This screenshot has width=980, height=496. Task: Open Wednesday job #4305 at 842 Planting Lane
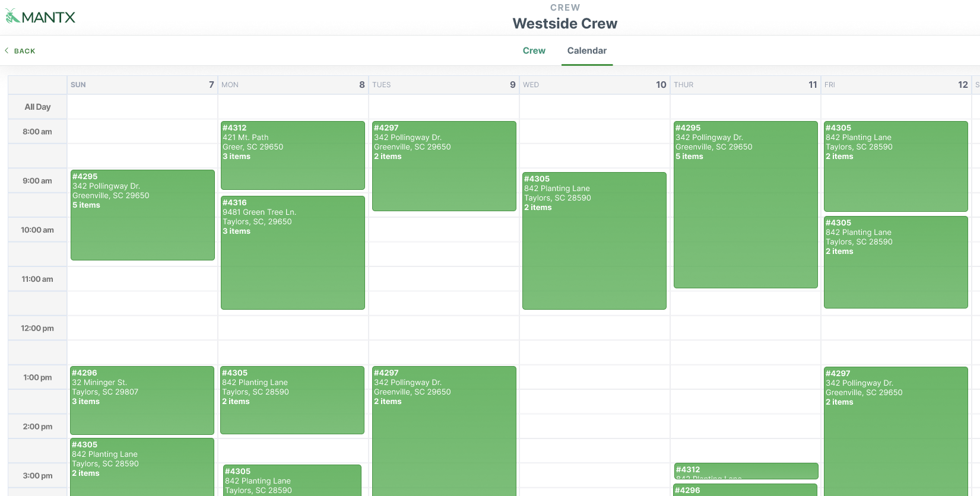click(x=594, y=241)
